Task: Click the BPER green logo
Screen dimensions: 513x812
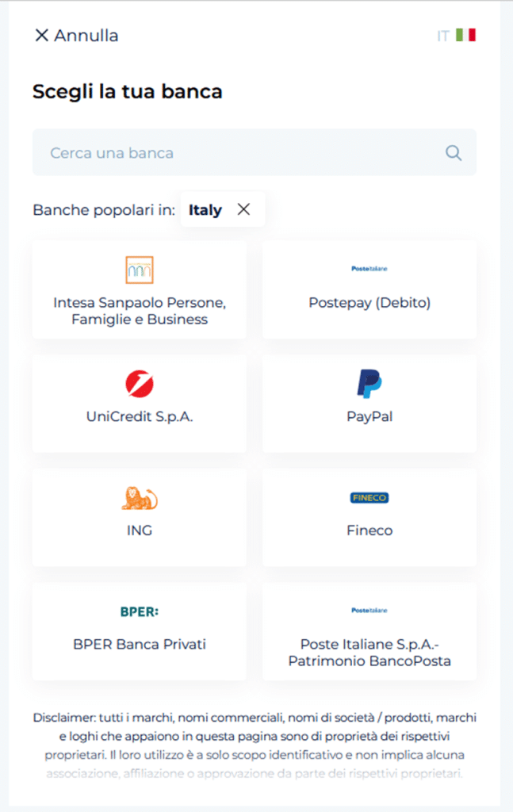Action: click(140, 611)
